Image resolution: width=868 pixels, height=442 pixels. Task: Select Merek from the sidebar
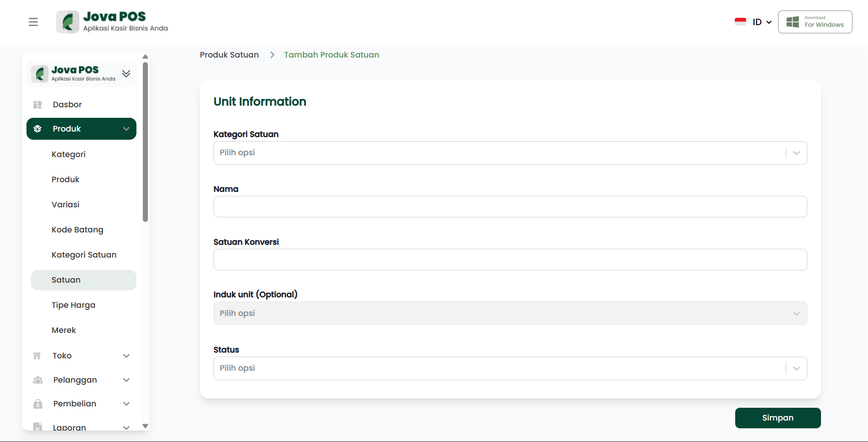[64, 330]
